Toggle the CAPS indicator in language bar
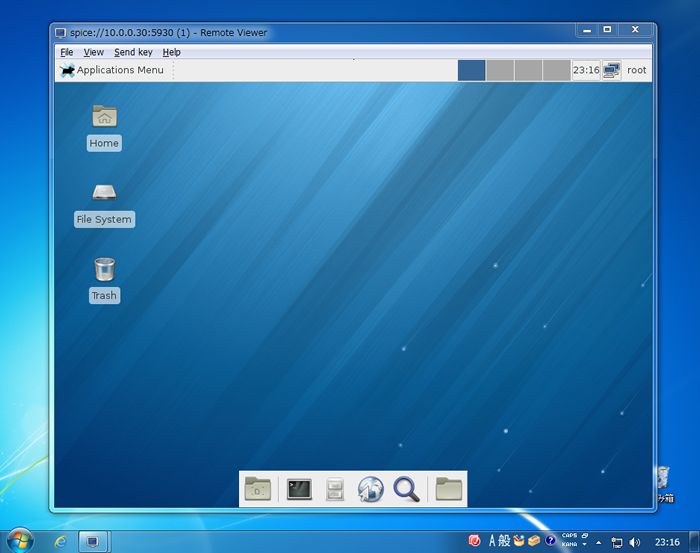The image size is (700, 553). (x=569, y=536)
